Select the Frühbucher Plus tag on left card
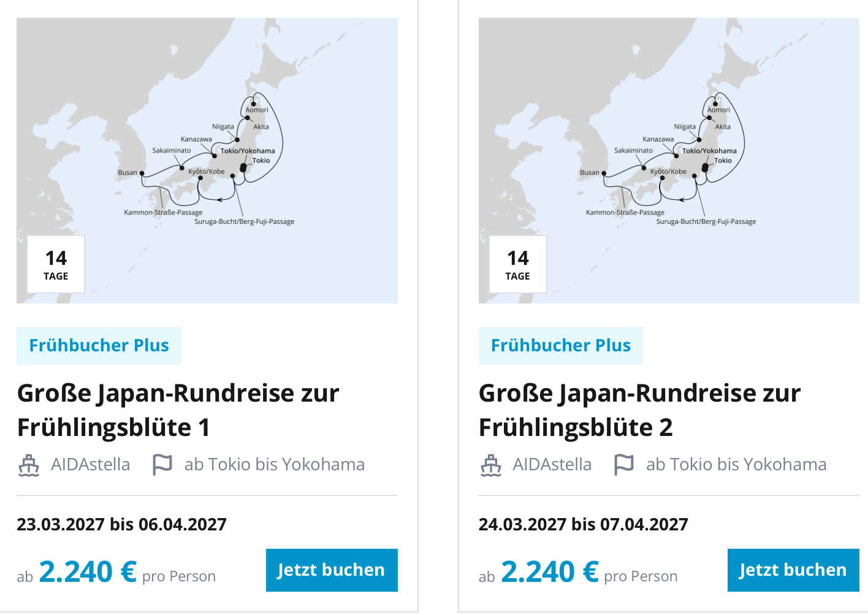The height and width of the screenshot is (615, 868). (x=99, y=346)
